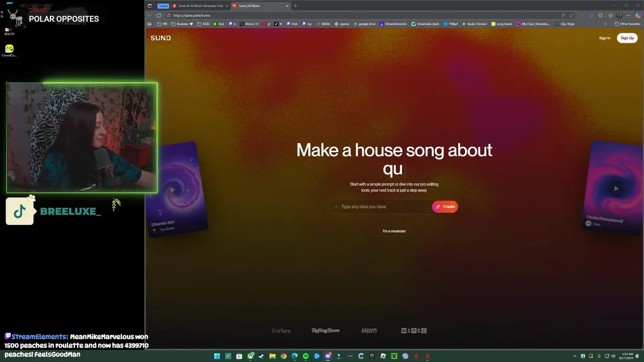Expand the bookmarks overflow chevron
Viewport: 644px width, 362px height.
(x=605, y=24)
